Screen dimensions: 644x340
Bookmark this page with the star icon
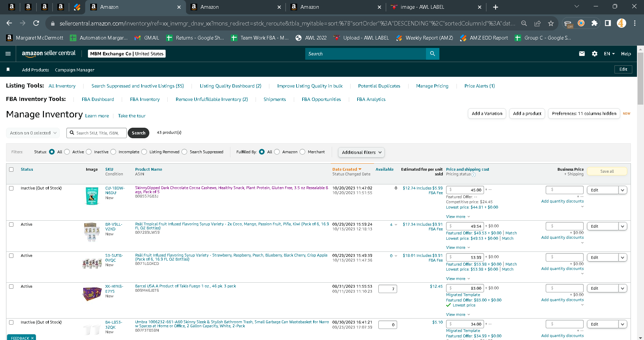[x=551, y=23]
